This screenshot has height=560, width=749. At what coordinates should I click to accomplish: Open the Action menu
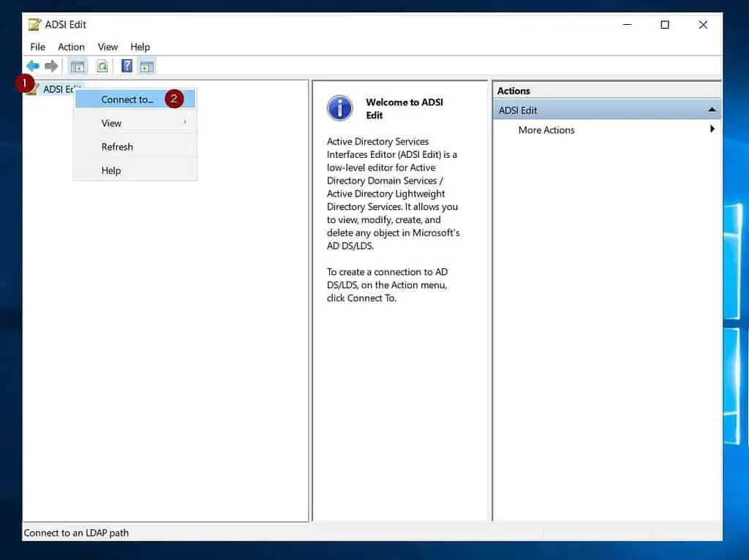coord(71,47)
